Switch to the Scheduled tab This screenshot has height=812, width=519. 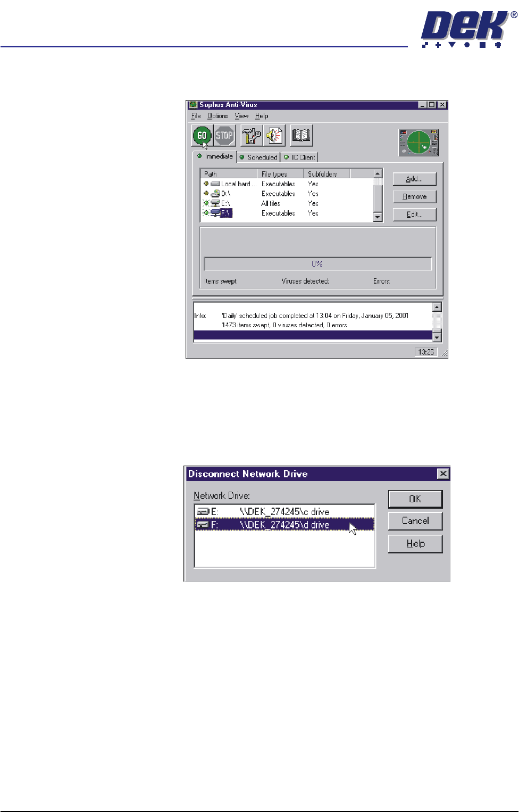coord(258,158)
